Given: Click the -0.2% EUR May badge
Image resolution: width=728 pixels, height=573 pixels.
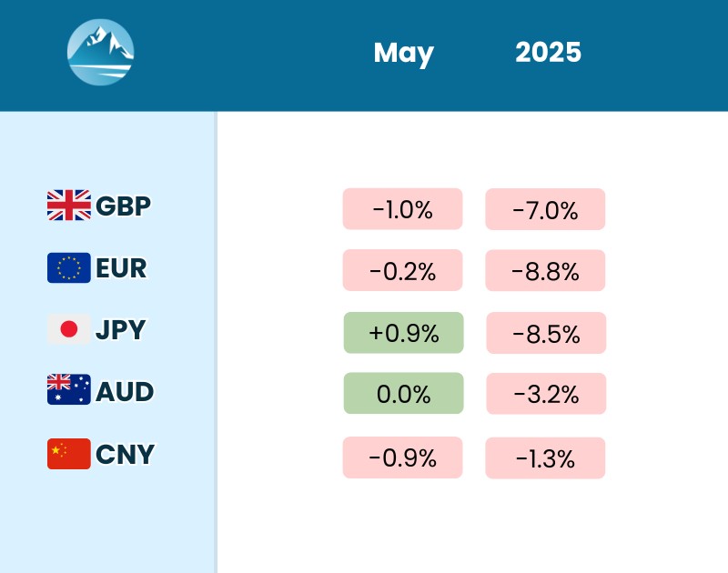Looking at the screenshot, I should click(x=402, y=270).
